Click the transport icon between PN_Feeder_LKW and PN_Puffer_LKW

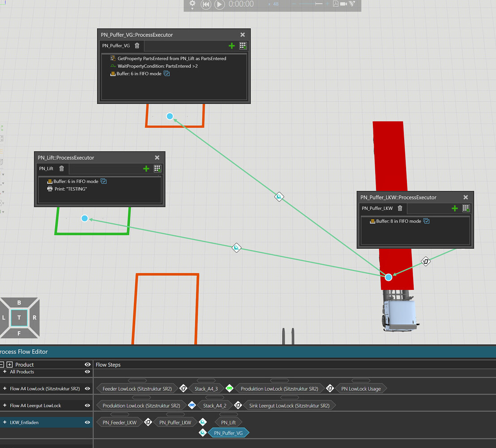[x=148, y=422]
